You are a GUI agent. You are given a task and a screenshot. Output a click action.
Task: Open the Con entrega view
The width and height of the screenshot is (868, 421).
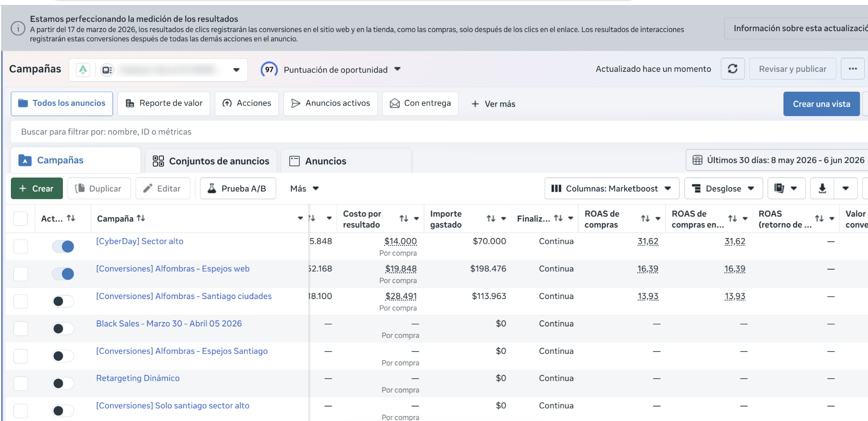click(x=420, y=103)
